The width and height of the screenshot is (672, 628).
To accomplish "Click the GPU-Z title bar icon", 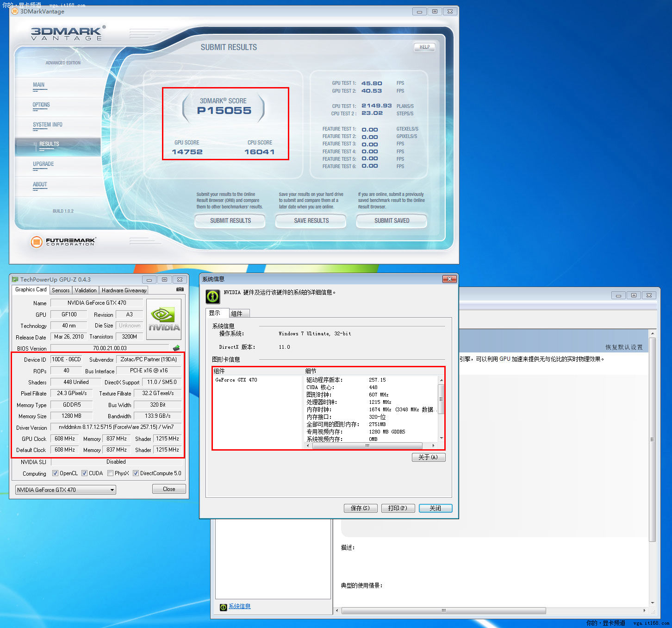I will click(x=15, y=279).
